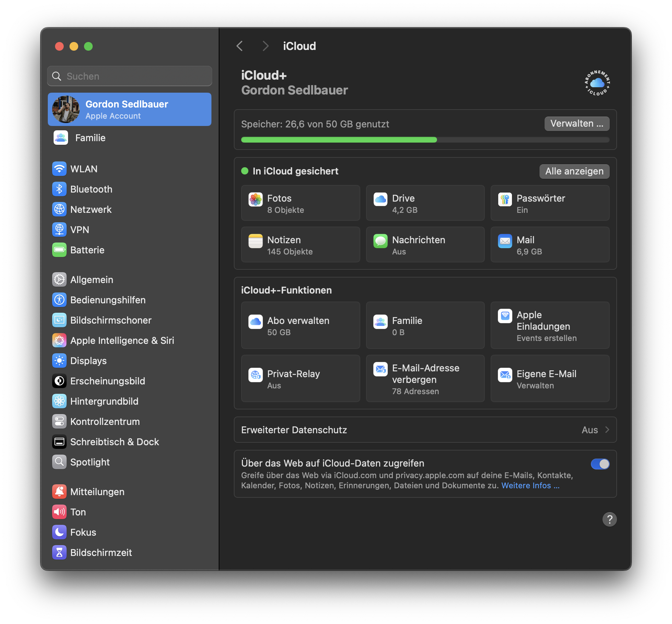Select WLAN in the sidebar

(84, 169)
